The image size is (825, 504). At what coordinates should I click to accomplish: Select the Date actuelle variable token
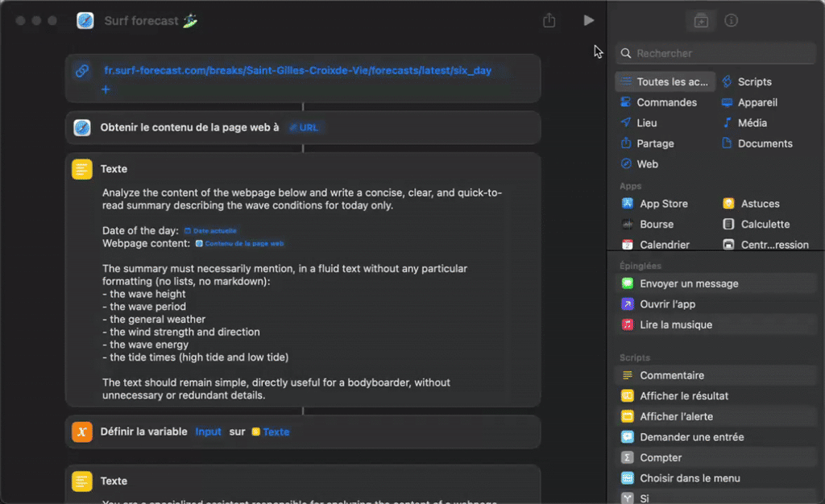point(210,231)
